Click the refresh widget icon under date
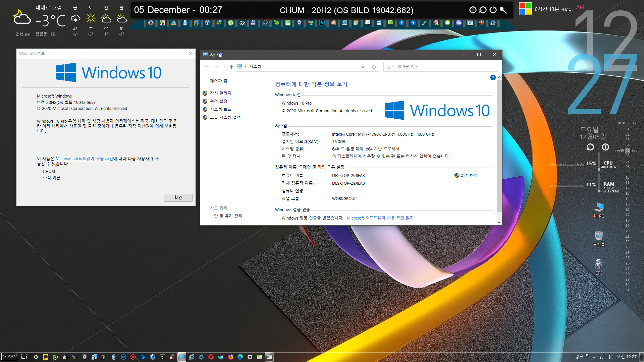Viewport: 644px width, 362px height. (590, 147)
